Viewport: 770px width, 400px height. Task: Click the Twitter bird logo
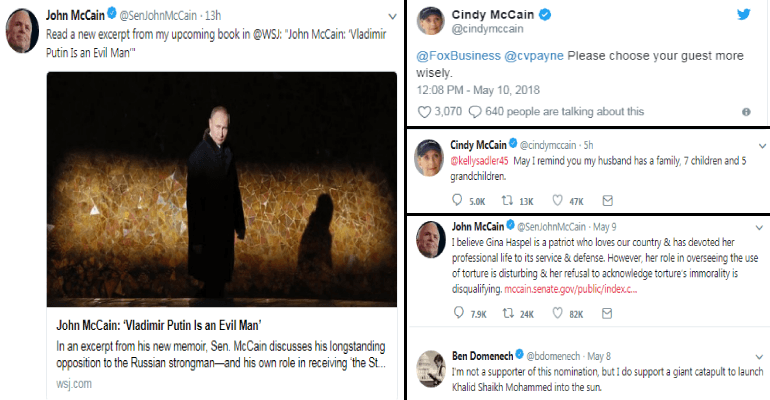click(x=745, y=15)
